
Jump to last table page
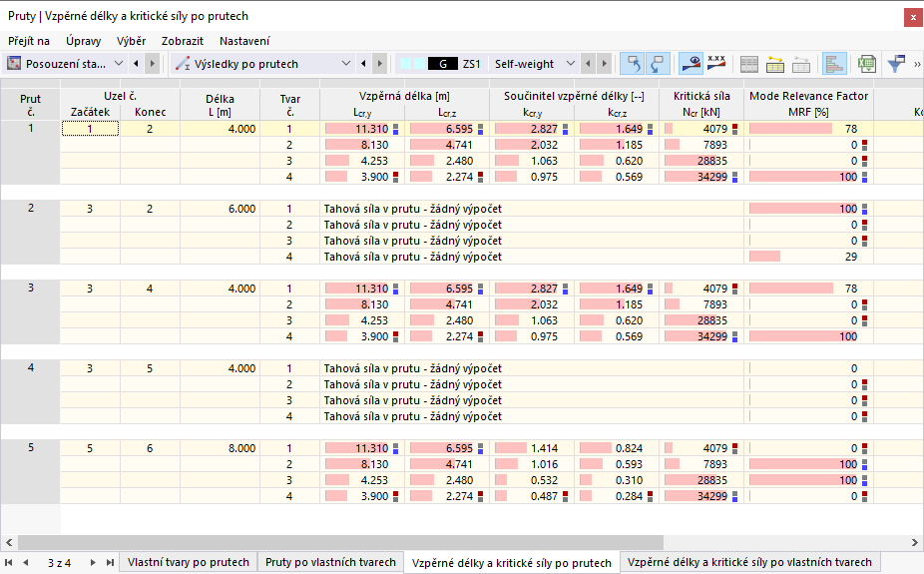click(110, 562)
